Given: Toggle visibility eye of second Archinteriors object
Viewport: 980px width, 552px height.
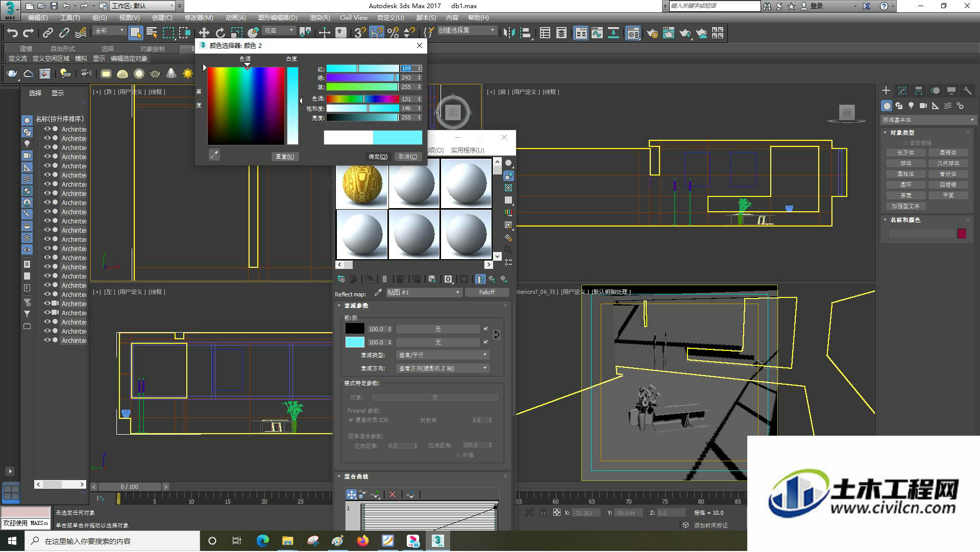Looking at the screenshot, I should (47, 138).
